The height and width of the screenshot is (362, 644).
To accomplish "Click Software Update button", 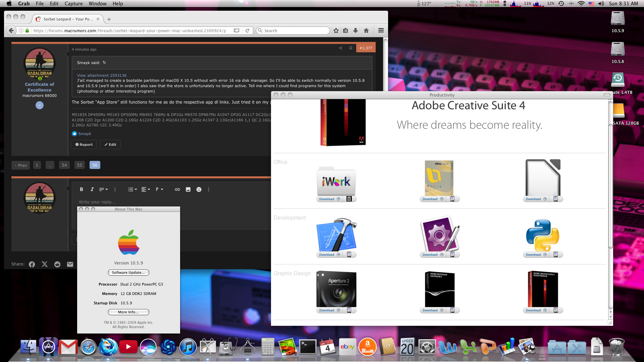I will (x=128, y=273).
